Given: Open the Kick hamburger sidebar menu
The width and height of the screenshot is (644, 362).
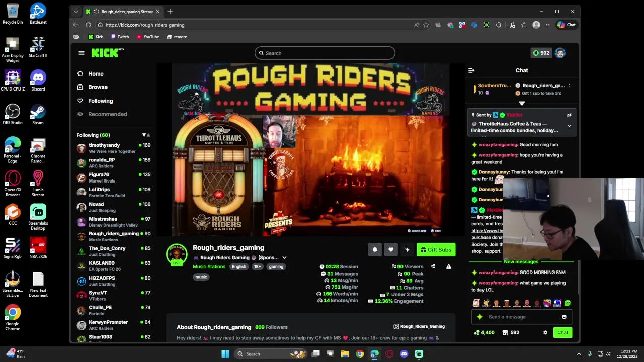Looking at the screenshot, I should point(82,53).
